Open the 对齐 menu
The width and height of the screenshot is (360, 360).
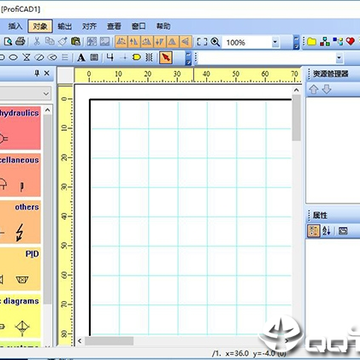pos(89,26)
